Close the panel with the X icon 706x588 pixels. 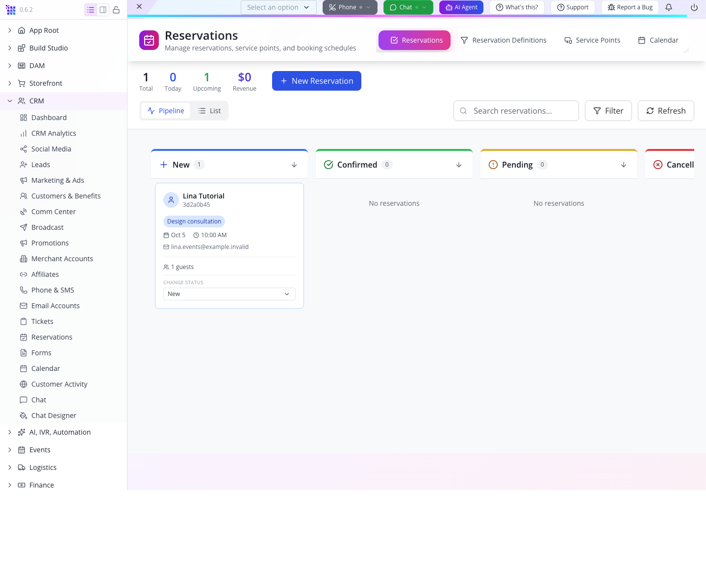(139, 6)
